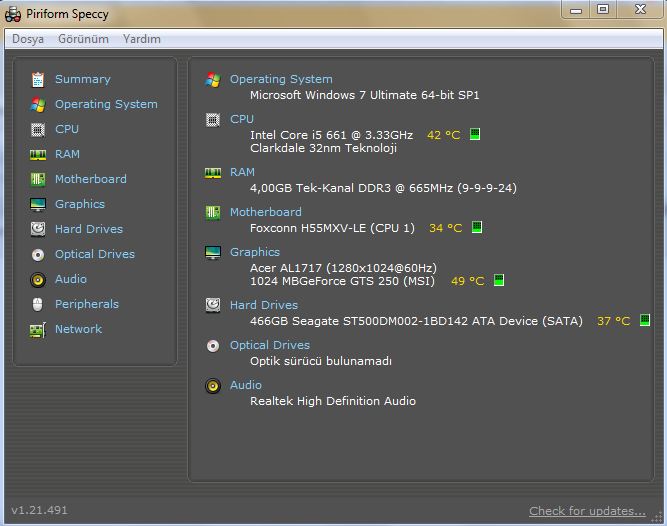Click the Hard Drives heading in the summary
The image size is (667, 526).
[264, 305]
